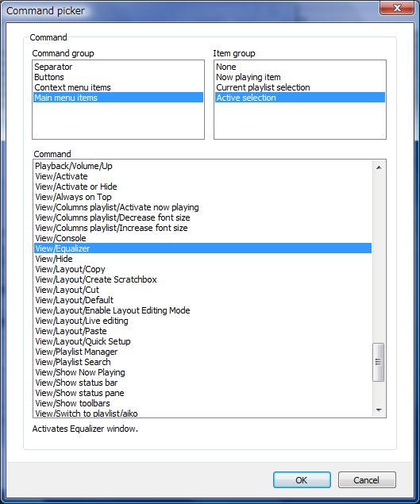This screenshot has height=504, width=420.
Task: Select View/Columns playlist/Increase font size
Action: [202, 228]
